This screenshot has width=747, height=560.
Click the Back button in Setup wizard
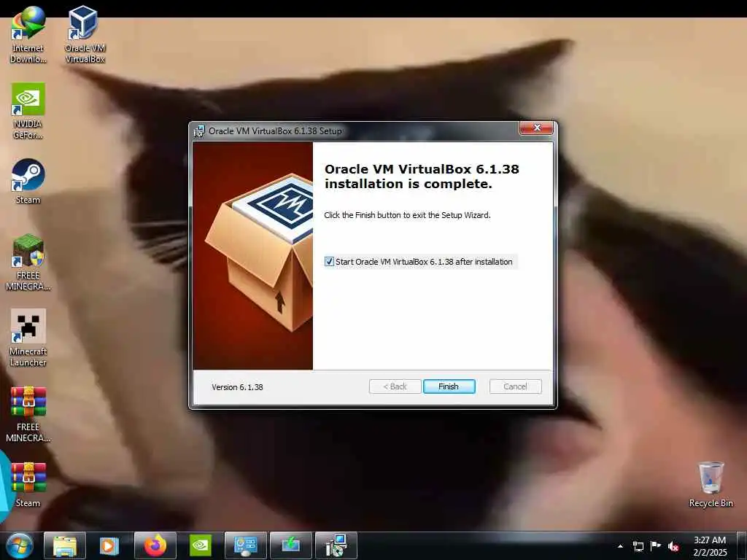395,386
